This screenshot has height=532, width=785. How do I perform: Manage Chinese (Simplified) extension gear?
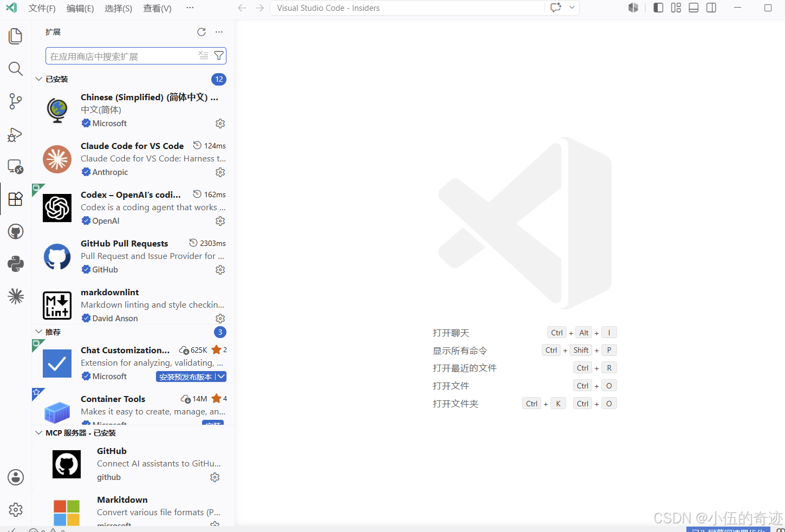tap(220, 124)
